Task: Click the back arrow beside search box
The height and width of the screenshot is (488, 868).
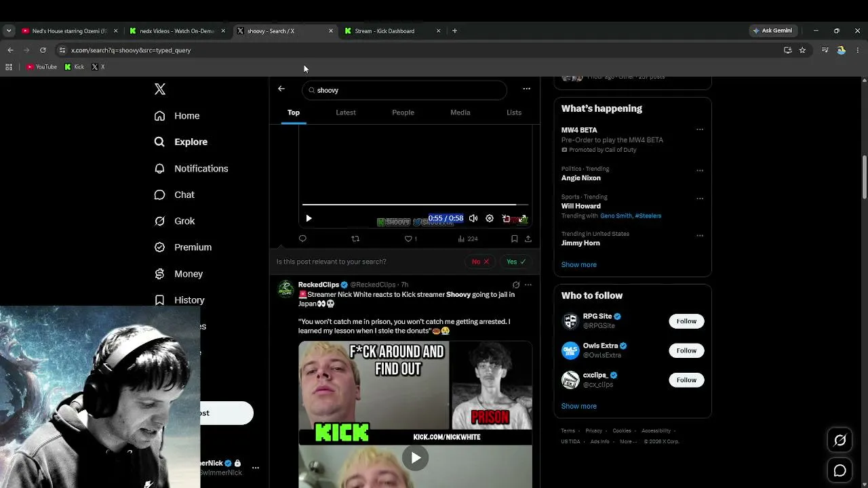Action: click(281, 89)
